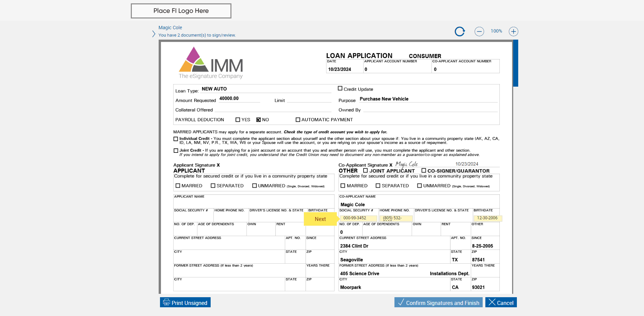644x316 pixels.
Task: Zoom in with the plus icon
Action: (x=514, y=32)
